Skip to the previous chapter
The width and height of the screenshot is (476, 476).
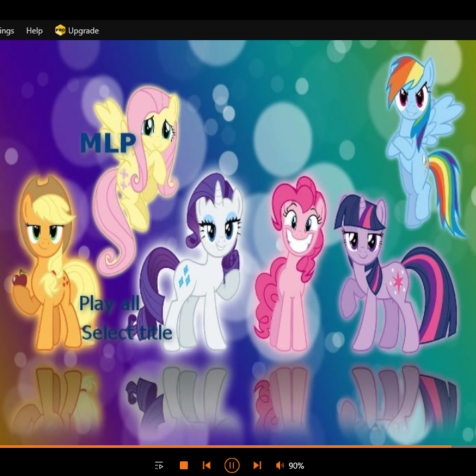[x=207, y=465]
